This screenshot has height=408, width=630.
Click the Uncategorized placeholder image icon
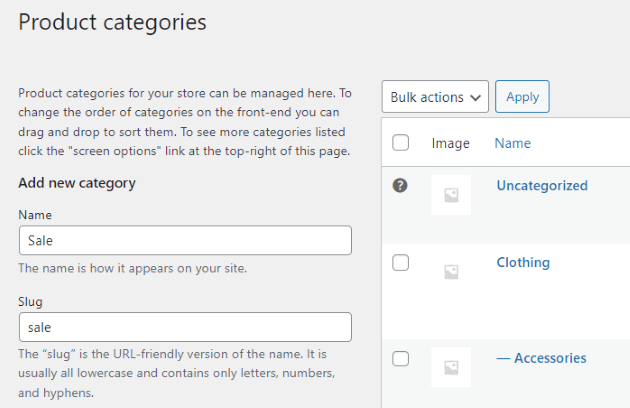pyautogui.click(x=451, y=196)
